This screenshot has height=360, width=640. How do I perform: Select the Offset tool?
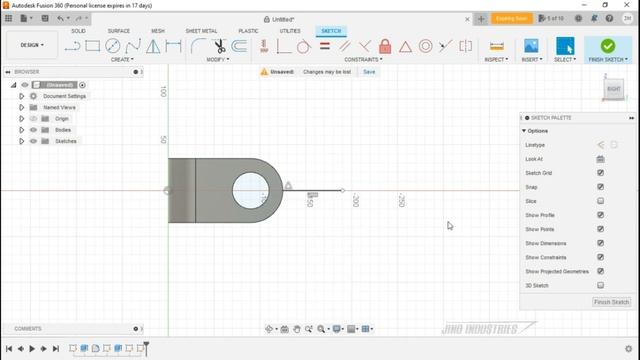pos(239,46)
